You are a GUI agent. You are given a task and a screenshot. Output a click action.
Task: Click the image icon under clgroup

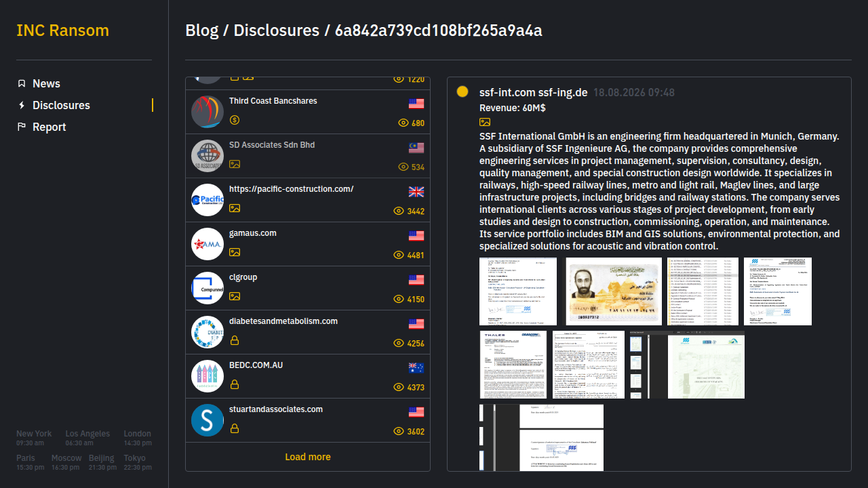point(235,296)
